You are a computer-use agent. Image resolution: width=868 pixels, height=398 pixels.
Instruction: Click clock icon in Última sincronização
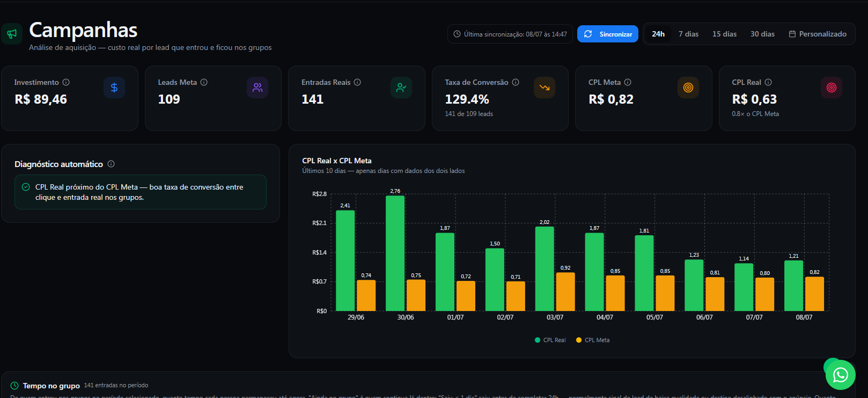pyautogui.click(x=457, y=34)
